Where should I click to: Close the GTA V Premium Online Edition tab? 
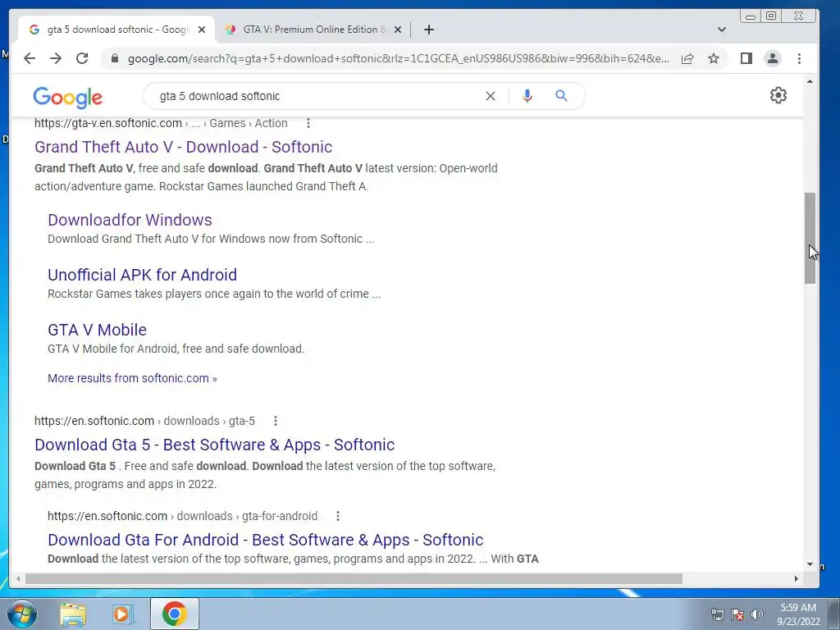coord(398,30)
